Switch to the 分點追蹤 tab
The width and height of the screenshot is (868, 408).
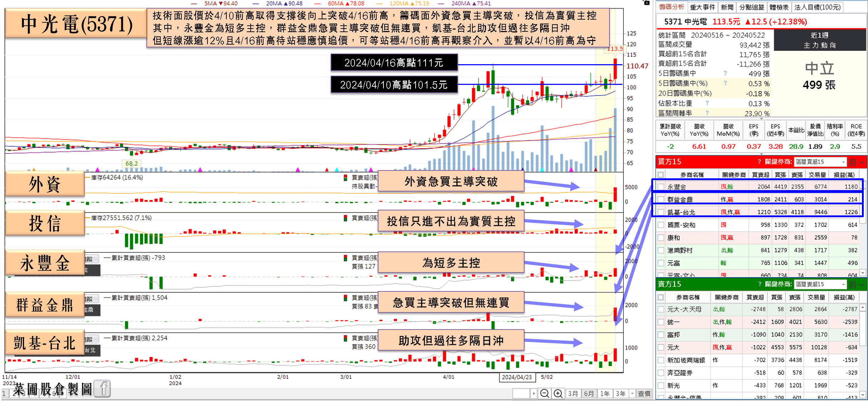751,7
